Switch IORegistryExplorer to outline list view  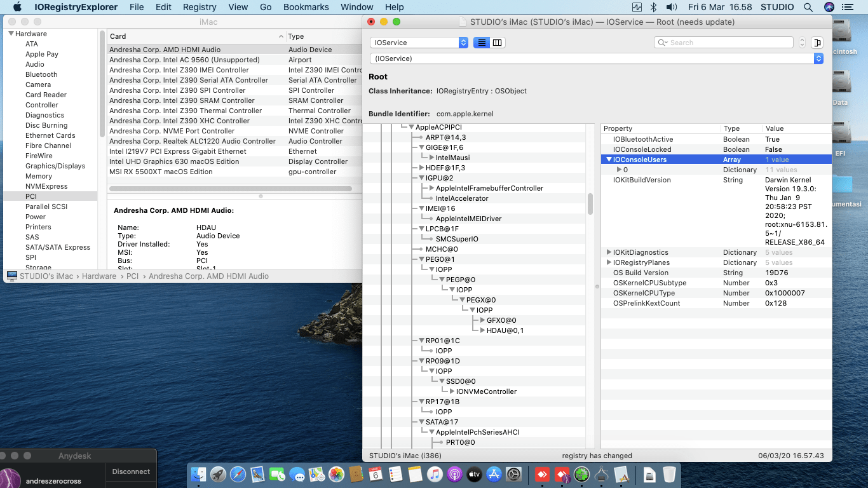point(482,43)
